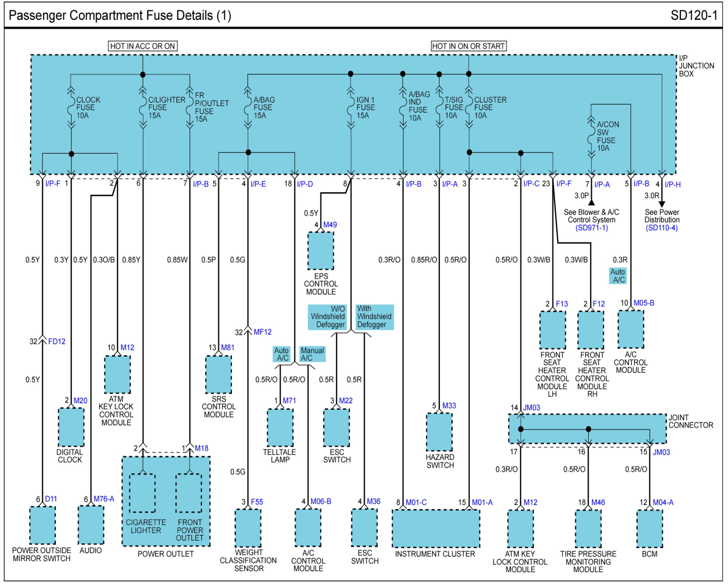This screenshot has width=728, height=586.
Task: Click the Telltale Lamp component box
Action: [x=280, y=427]
